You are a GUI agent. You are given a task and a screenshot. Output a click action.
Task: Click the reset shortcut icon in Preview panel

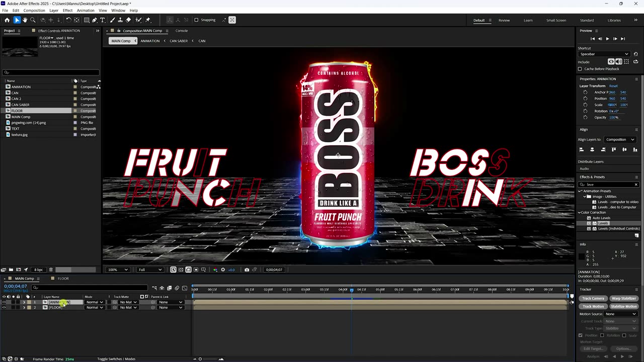(635, 54)
